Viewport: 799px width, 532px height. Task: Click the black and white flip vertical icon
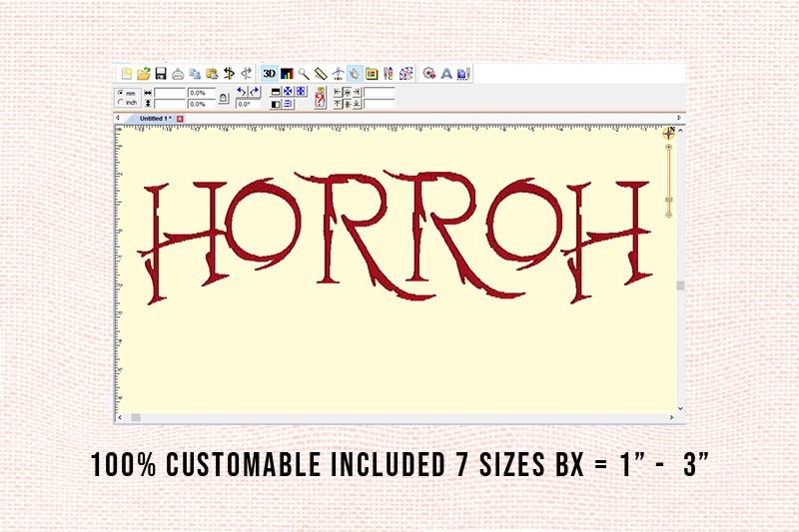[276, 92]
